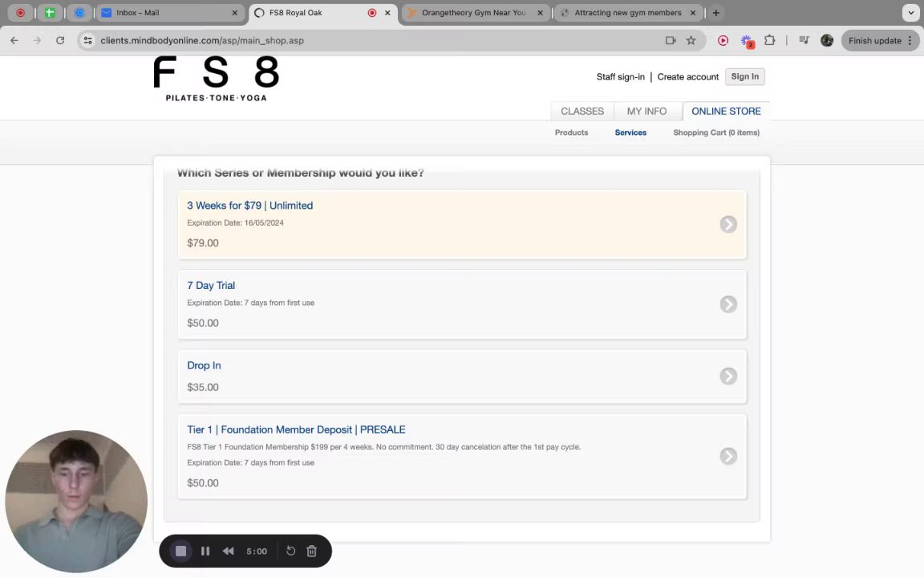Click the recording indicator on FS8 tab
Viewport: 924px width, 578px height.
[x=372, y=13]
